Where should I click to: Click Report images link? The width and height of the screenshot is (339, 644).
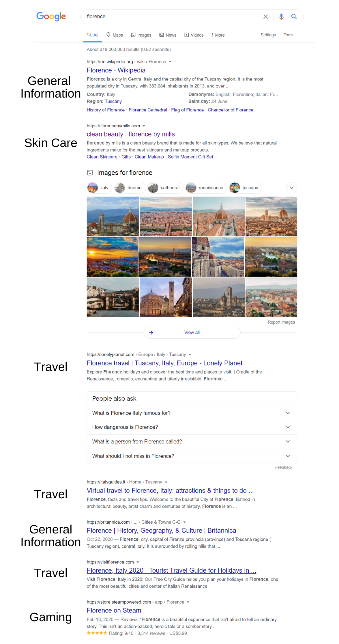(x=281, y=322)
